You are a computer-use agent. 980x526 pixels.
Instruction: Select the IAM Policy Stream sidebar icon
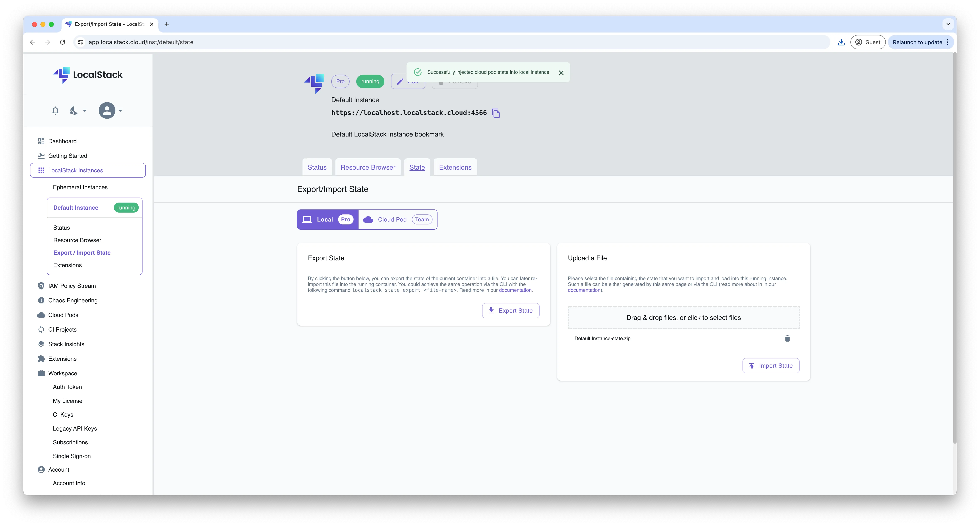pos(41,286)
